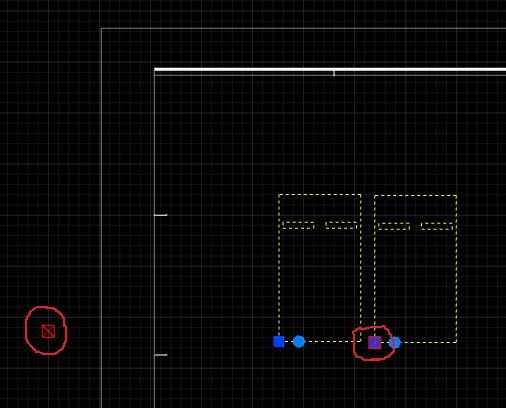Click the red crossed-box marker at far left

click(x=48, y=331)
